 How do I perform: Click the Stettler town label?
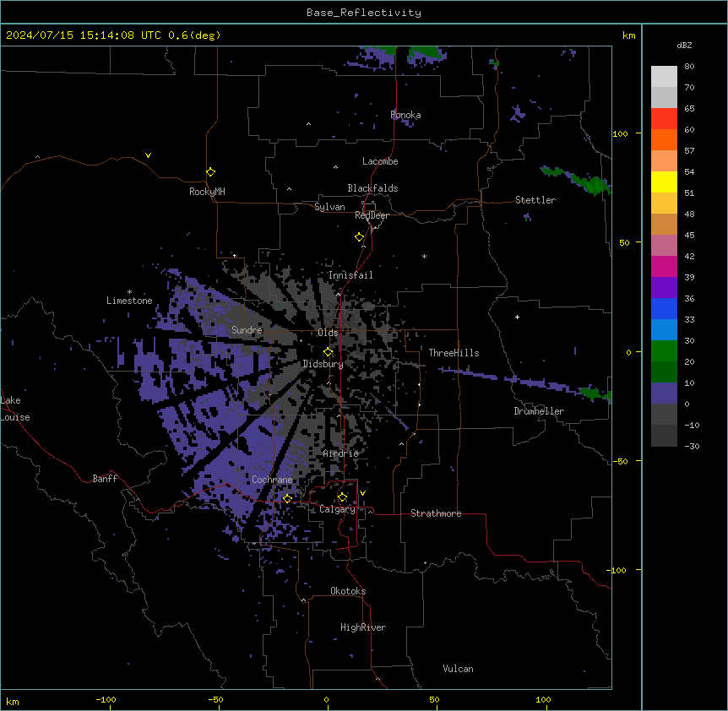535,200
